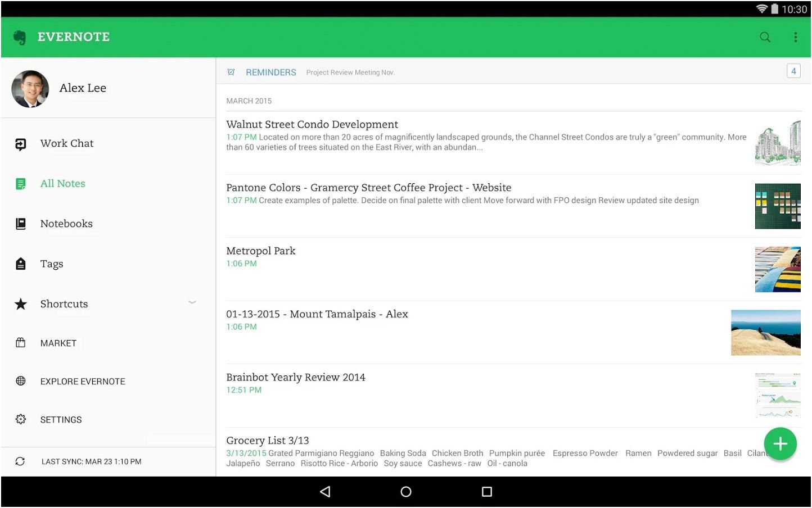Click the Evernote elephant logo
The image size is (812, 508).
[x=20, y=37]
